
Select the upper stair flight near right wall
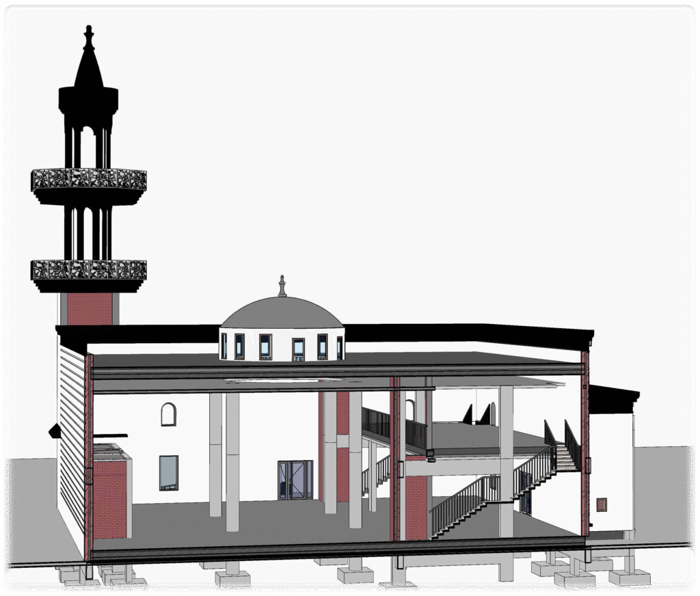[x=564, y=457]
